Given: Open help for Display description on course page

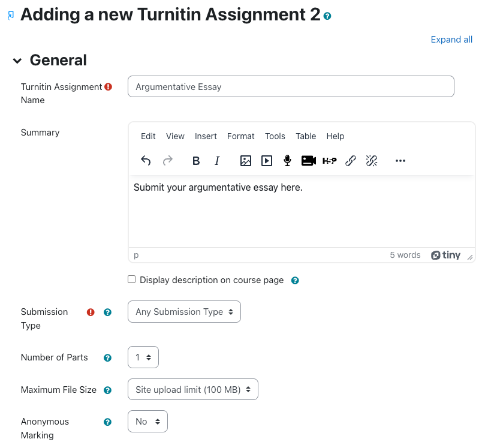Looking at the screenshot, I should pyautogui.click(x=295, y=280).
